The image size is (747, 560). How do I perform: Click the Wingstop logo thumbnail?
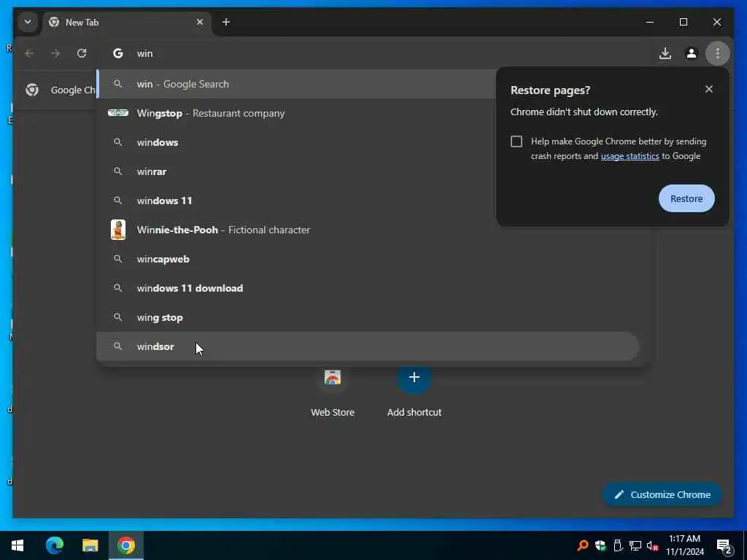[x=118, y=113]
